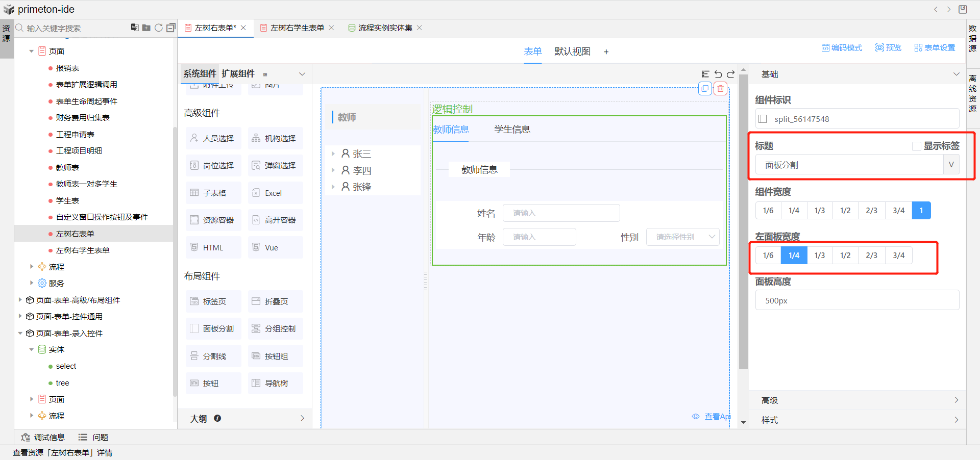Viewport: 980px width, 460px height.
Task: Click the new folder icon in the resource panel
Action: coord(146,28)
